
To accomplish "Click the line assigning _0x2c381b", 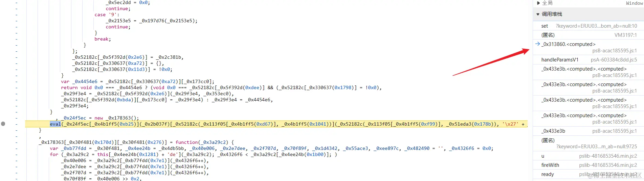I will (x=128, y=57).
